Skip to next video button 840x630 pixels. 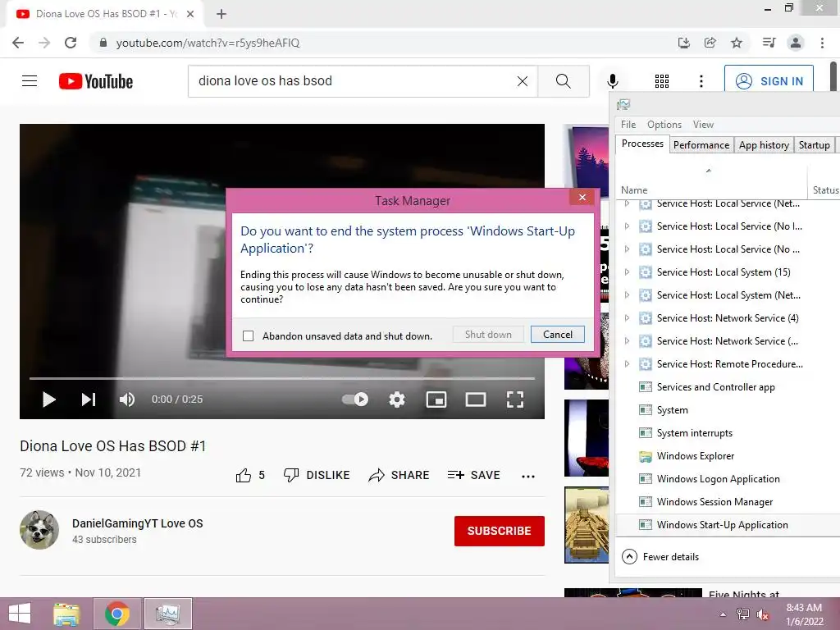89,399
